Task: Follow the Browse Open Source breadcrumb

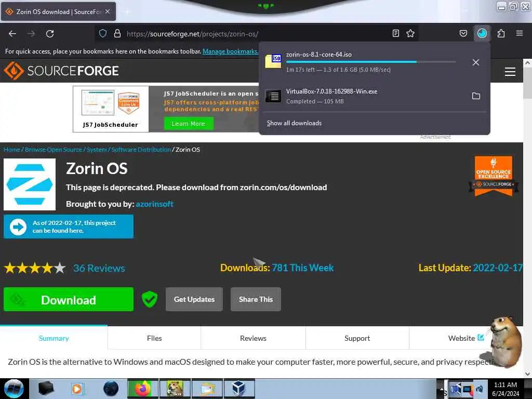Action: [54, 150]
